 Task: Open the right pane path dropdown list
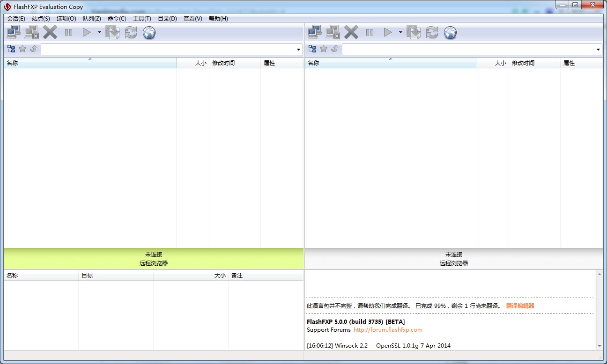[598, 49]
